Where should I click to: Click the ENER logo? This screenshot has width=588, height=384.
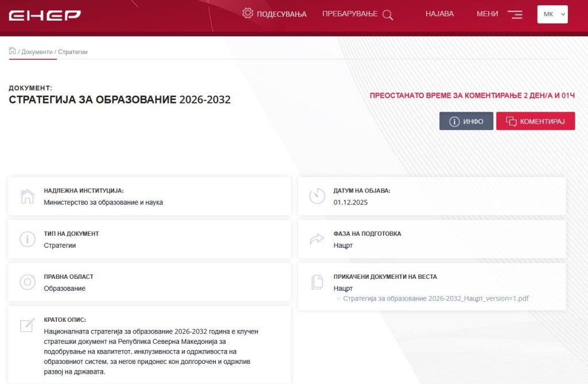(45, 15)
